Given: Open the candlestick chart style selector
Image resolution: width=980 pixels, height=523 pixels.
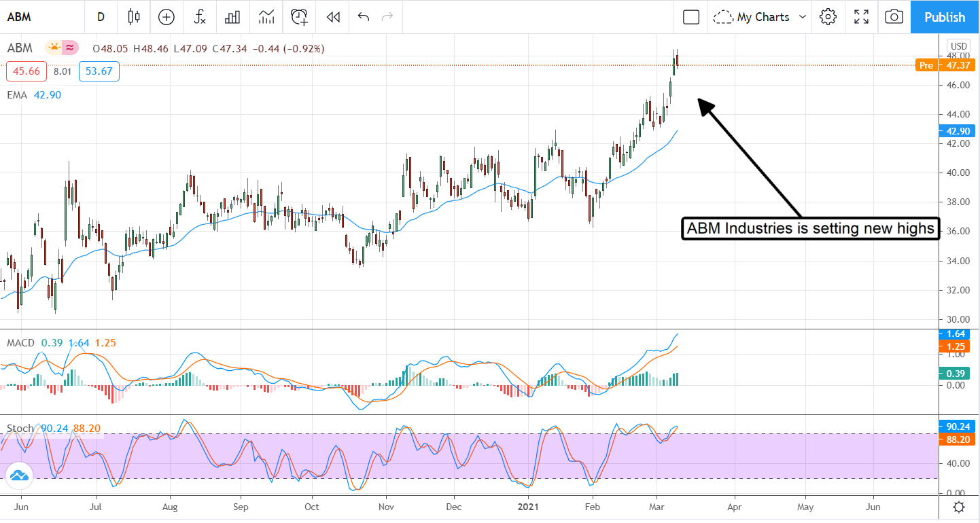Looking at the screenshot, I should pos(133,17).
